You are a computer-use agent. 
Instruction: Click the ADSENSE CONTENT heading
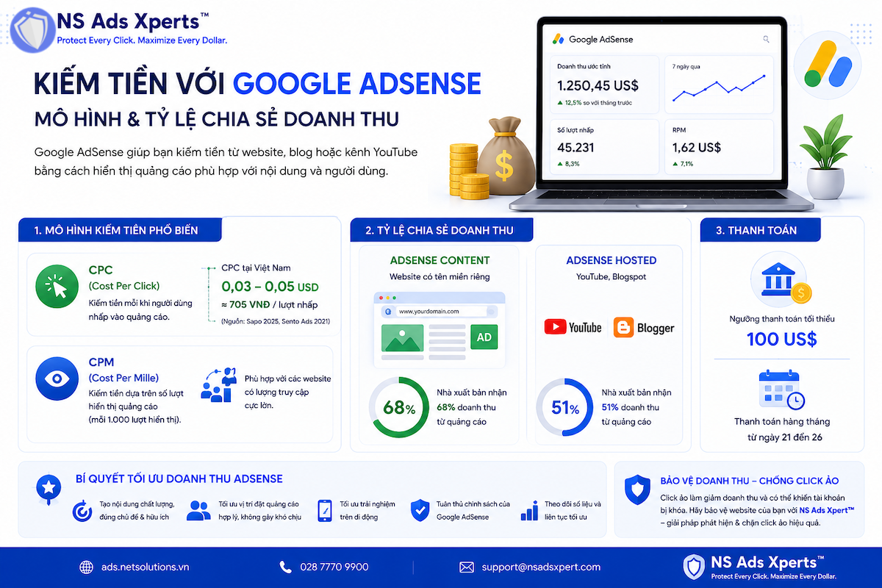440,260
